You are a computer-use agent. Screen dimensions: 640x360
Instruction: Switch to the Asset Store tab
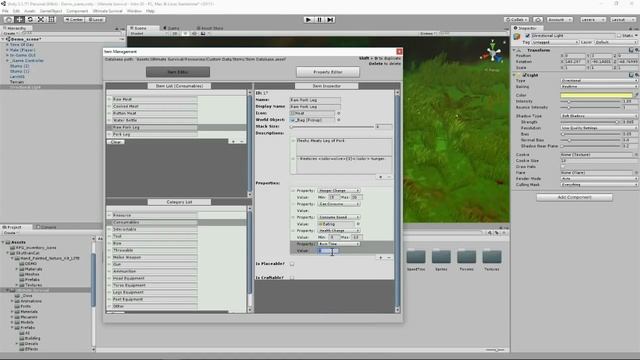(210, 28)
